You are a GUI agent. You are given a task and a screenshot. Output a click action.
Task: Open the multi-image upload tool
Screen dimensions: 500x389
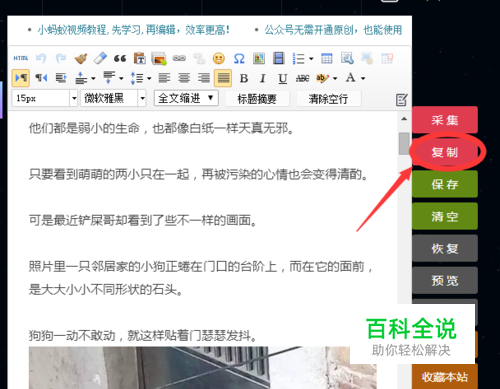159,59
